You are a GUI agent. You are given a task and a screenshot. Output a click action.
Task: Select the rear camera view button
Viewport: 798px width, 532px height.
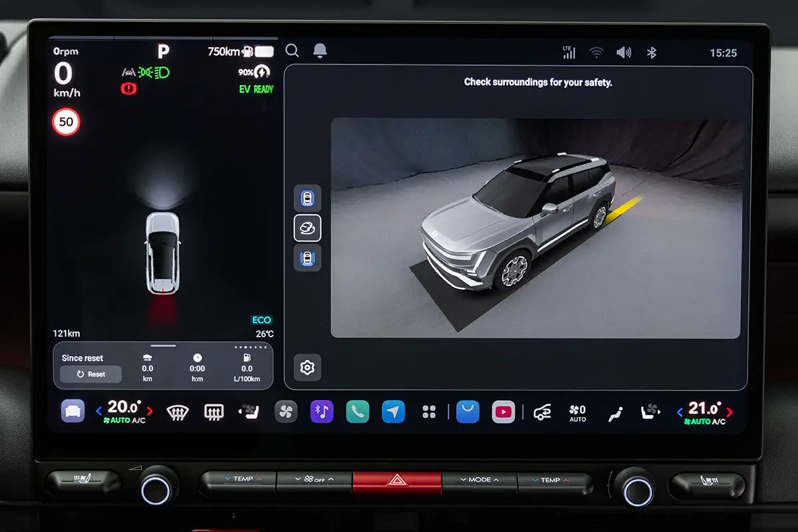tap(307, 257)
